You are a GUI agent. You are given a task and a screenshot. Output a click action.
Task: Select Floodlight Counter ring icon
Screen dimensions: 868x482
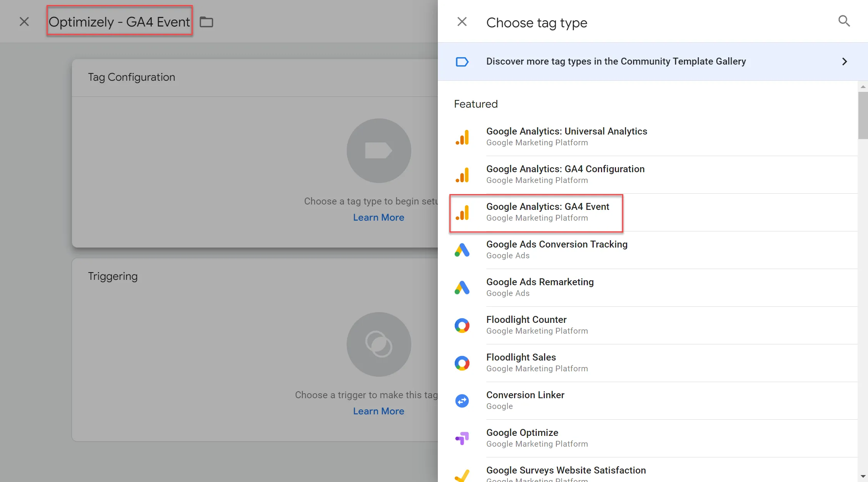coord(462,326)
